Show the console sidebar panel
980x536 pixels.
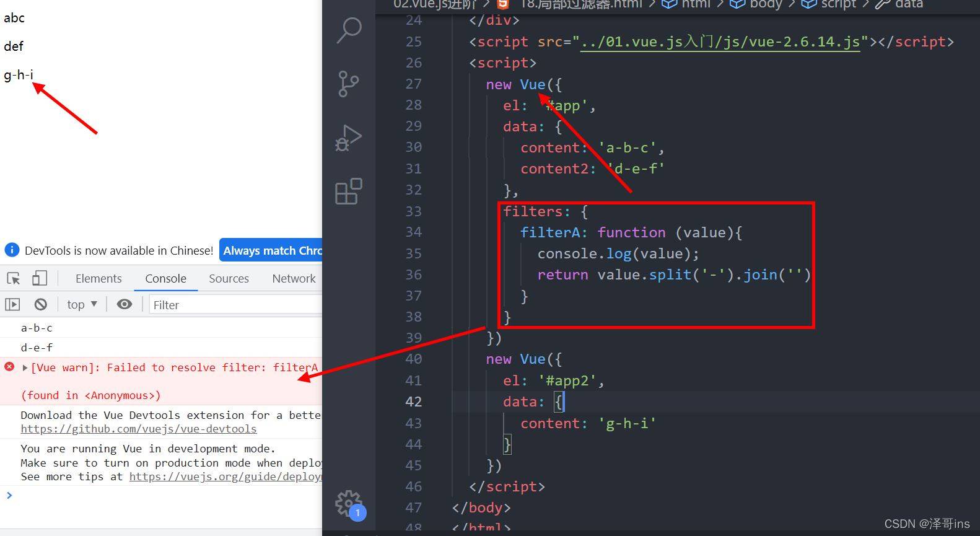pos(12,304)
